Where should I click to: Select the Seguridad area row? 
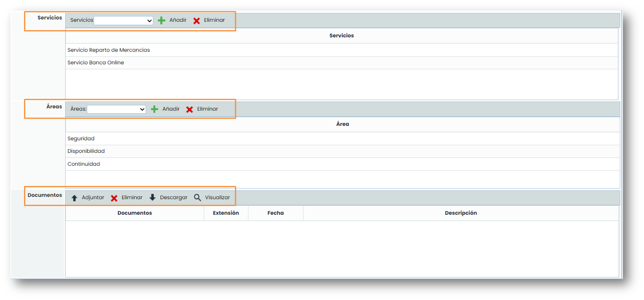tap(81, 139)
